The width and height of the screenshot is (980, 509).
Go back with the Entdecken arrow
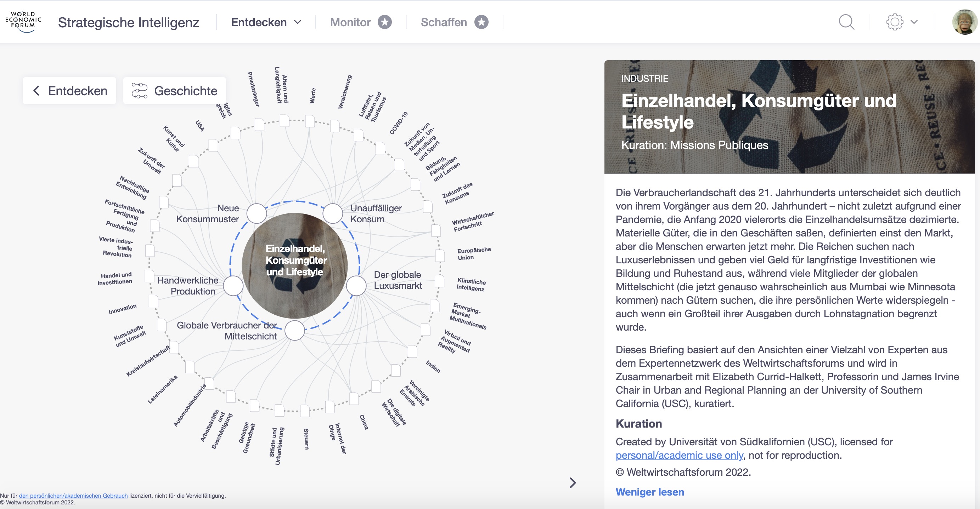pyautogui.click(x=36, y=91)
